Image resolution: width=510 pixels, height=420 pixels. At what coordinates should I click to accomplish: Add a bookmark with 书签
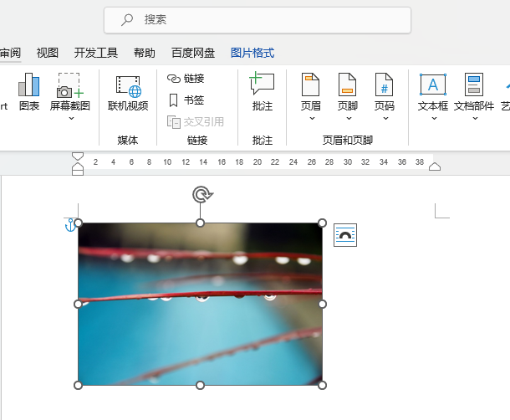(186, 100)
